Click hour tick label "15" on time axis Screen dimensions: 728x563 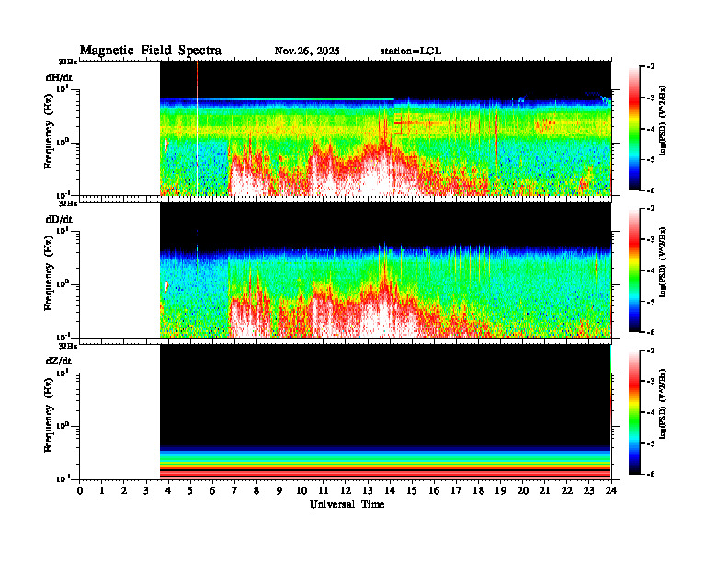(412, 491)
